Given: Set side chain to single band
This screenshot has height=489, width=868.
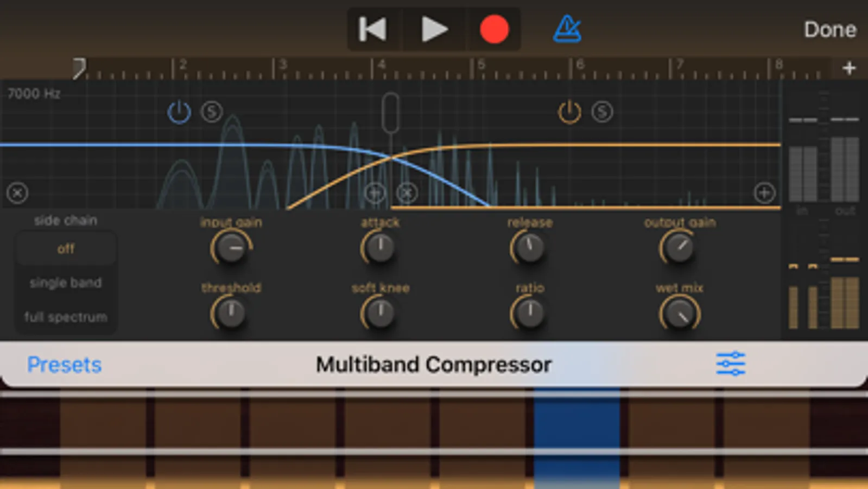Looking at the screenshot, I should pos(66,283).
